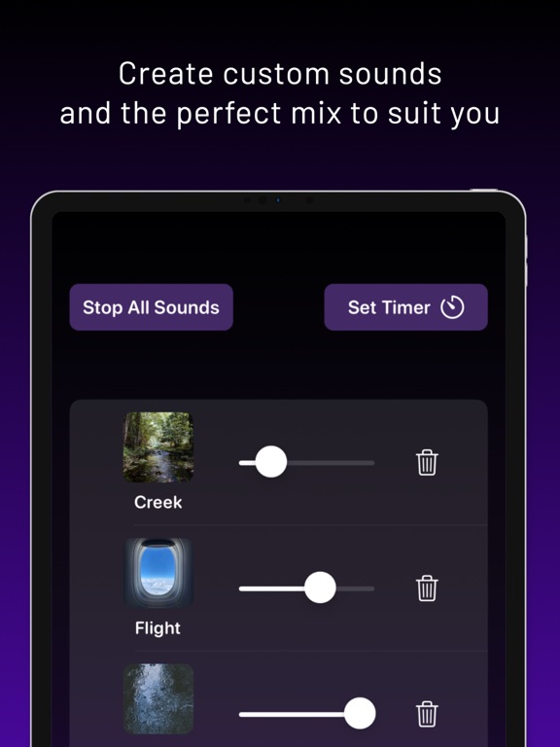Viewport: 560px width, 747px height.
Task: Click the trash icon beside the rain sound
Action: tap(427, 714)
